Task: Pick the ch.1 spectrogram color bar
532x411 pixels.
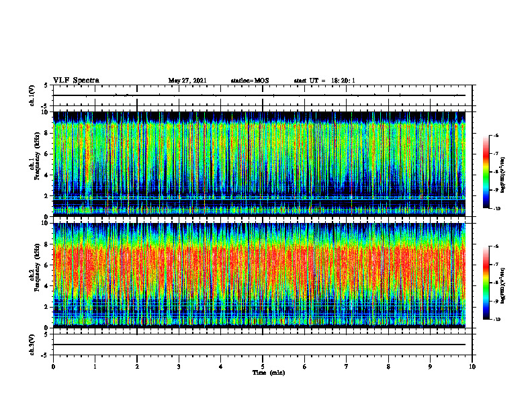Action: 486,172
